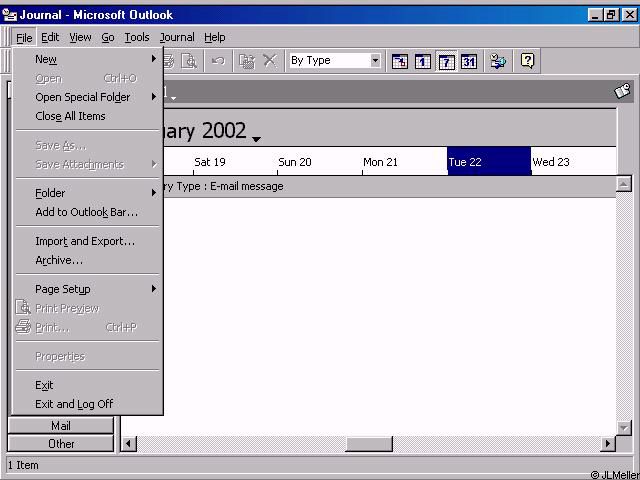This screenshot has width=640, height=480.
Task: Click the Print Preview icon in File menu
Action: click(x=23, y=308)
